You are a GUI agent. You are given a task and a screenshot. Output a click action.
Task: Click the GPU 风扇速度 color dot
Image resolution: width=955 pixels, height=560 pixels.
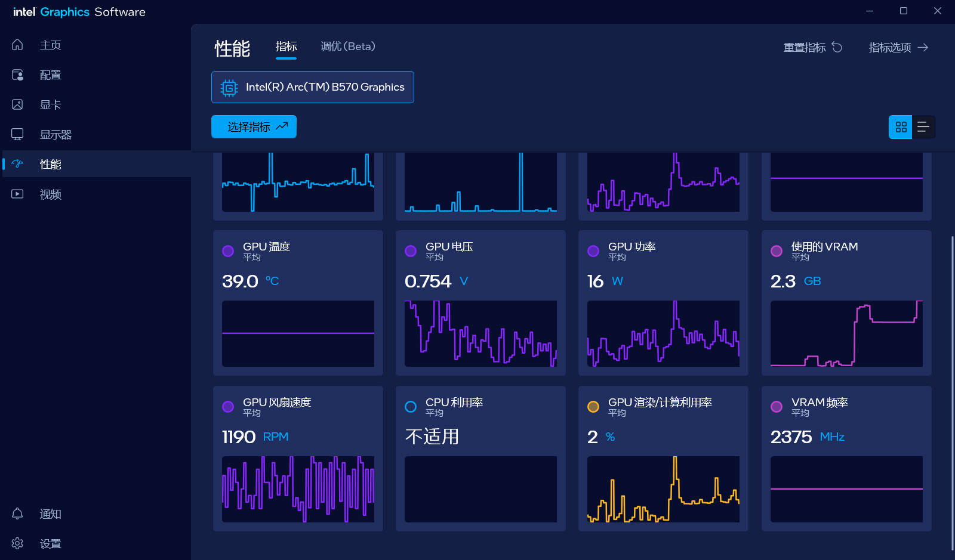coord(228,407)
